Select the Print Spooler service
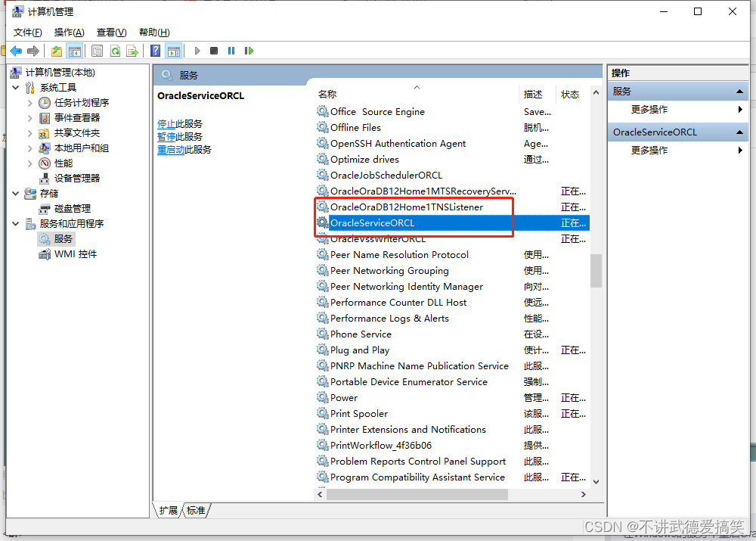This screenshot has width=756, height=541. click(358, 414)
